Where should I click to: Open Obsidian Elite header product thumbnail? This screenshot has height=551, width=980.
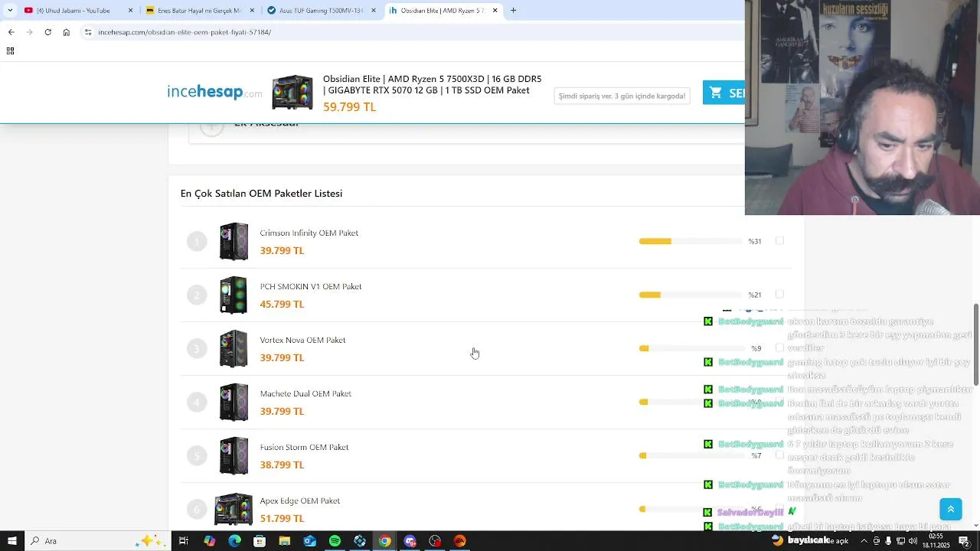coord(292,93)
